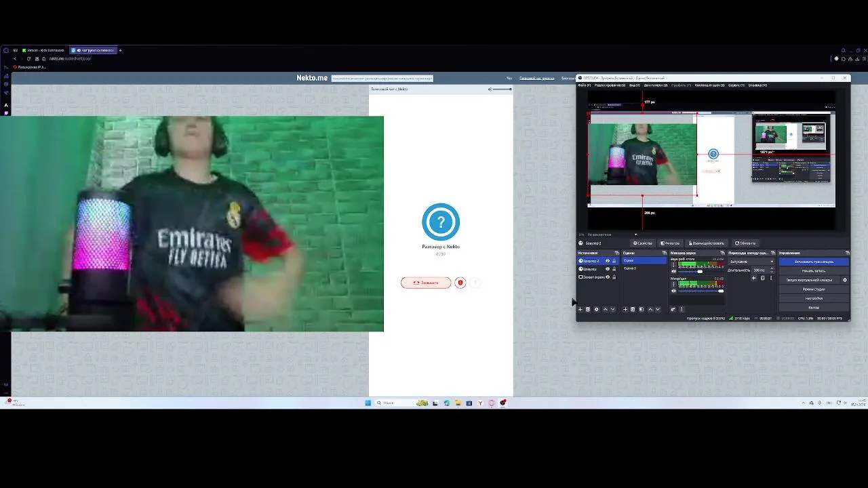The height and width of the screenshot is (488, 868).
Task: Pop out the Controls dock panel
Action: [x=847, y=253]
